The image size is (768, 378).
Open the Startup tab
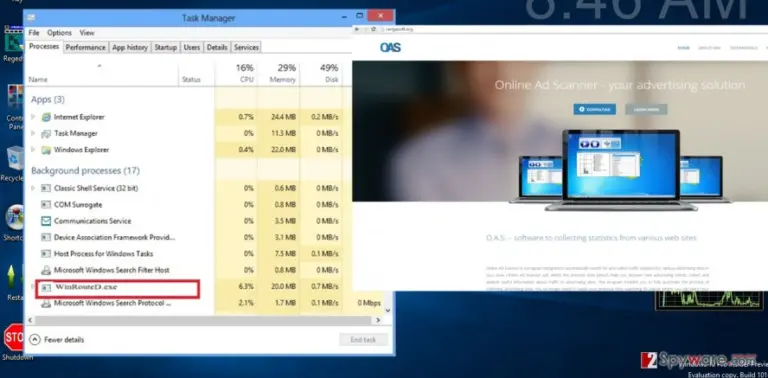coord(166,47)
